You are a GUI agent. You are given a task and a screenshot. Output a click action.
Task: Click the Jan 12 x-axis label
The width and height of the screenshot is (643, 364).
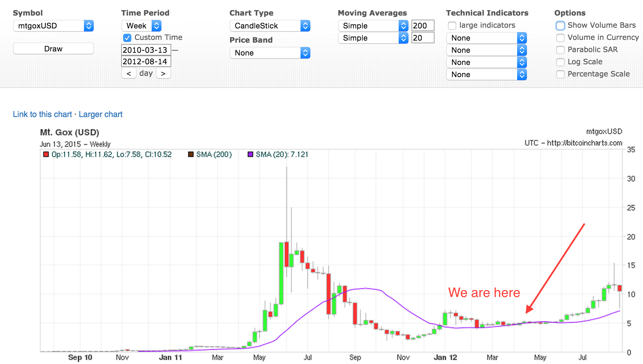click(445, 358)
